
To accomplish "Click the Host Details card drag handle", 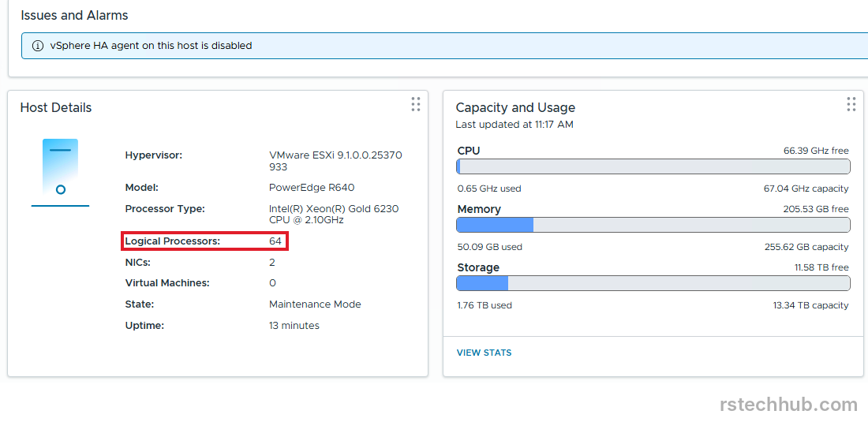I will (x=416, y=104).
